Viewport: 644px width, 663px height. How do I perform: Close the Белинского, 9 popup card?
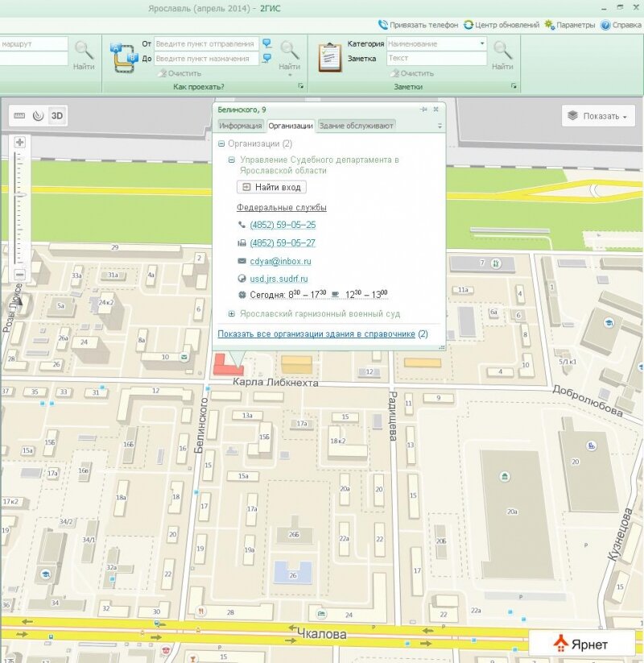pos(436,109)
